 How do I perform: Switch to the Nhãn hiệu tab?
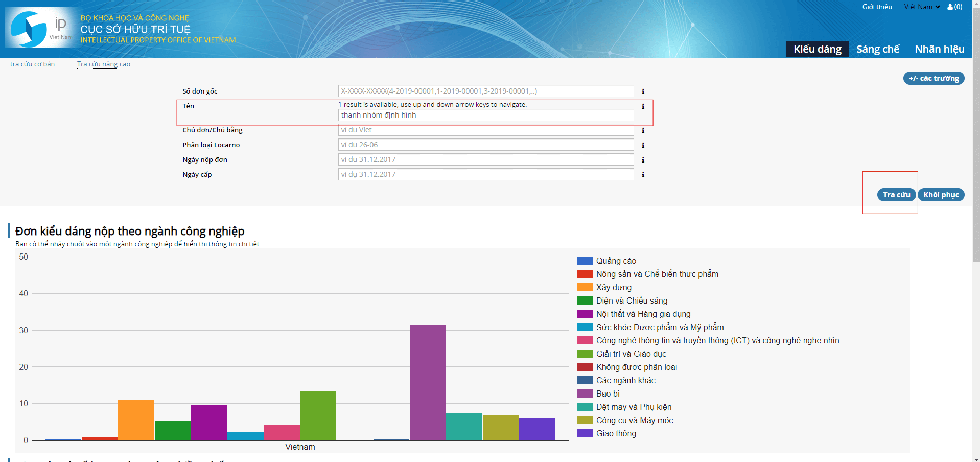pos(939,49)
